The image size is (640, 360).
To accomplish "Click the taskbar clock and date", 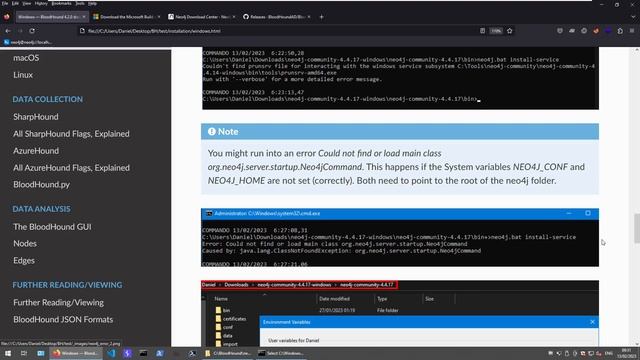I will (626, 353).
